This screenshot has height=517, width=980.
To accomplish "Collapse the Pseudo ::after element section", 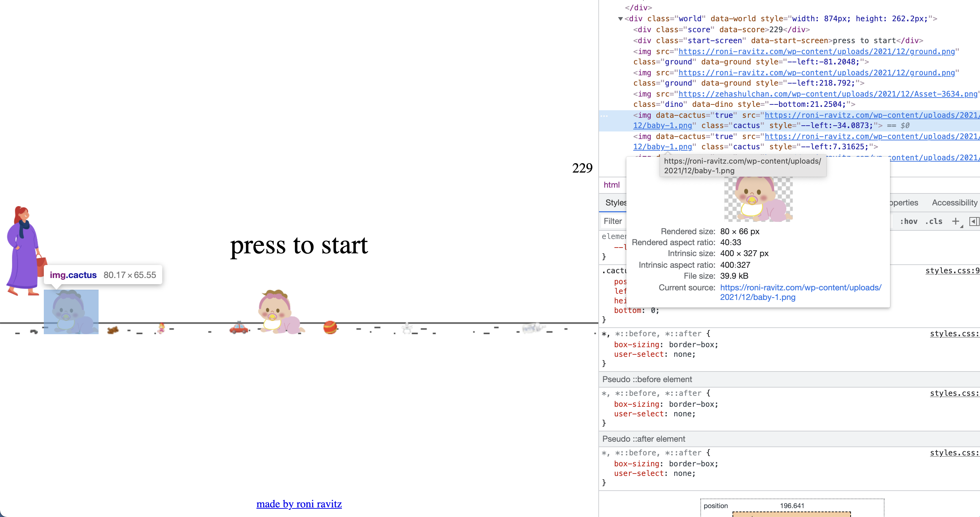I will coord(644,438).
